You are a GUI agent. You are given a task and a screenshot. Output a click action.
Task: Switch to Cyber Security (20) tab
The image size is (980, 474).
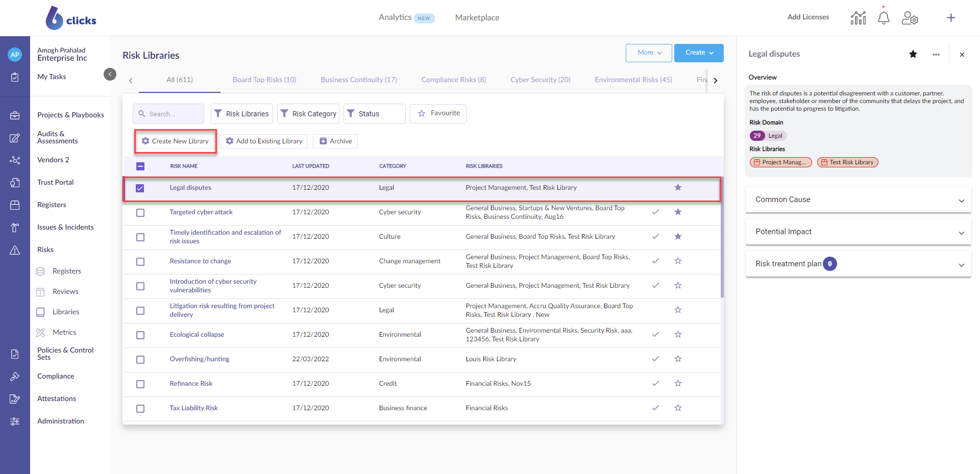point(540,80)
